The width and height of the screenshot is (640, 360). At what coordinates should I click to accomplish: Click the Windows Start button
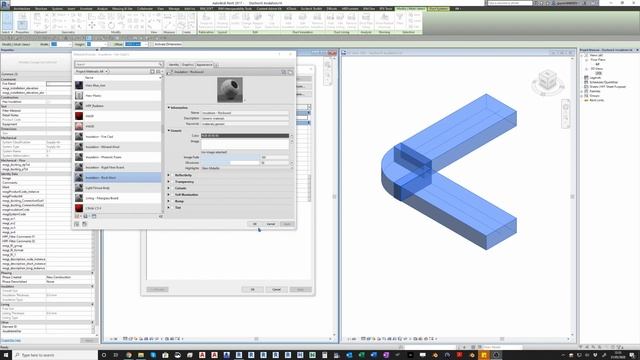pyautogui.click(x=6, y=355)
